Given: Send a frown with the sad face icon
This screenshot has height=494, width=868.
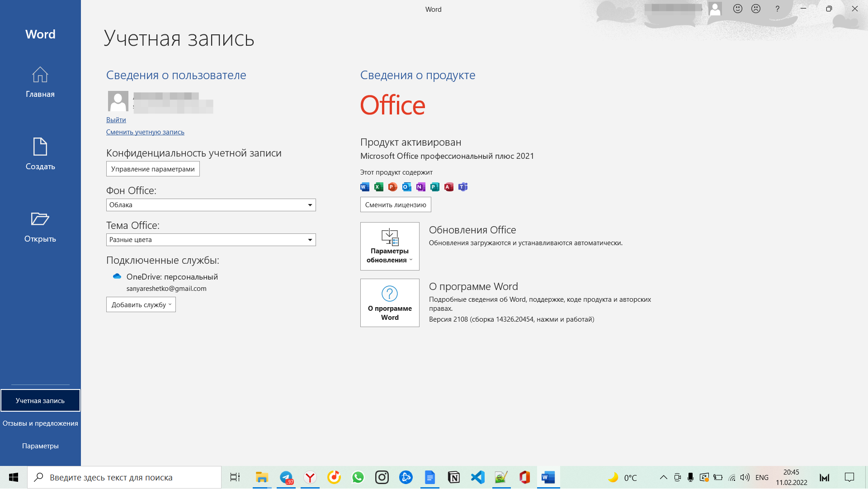Looking at the screenshot, I should click(756, 9).
